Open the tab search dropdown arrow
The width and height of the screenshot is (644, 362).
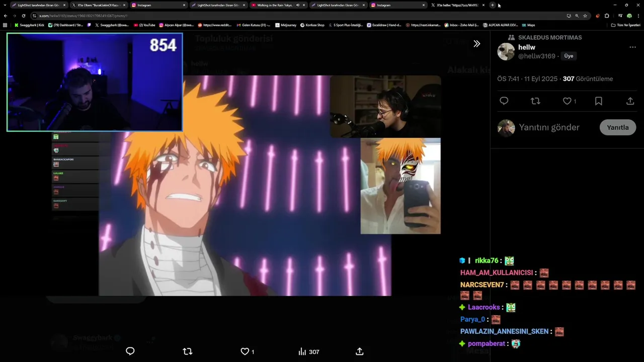(x=5, y=5)
